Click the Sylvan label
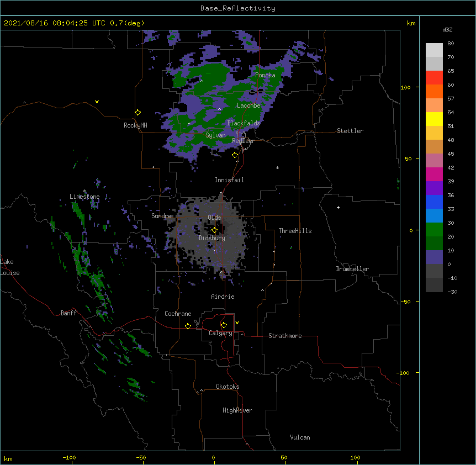The image size is (476, 465). pos(215,135)
